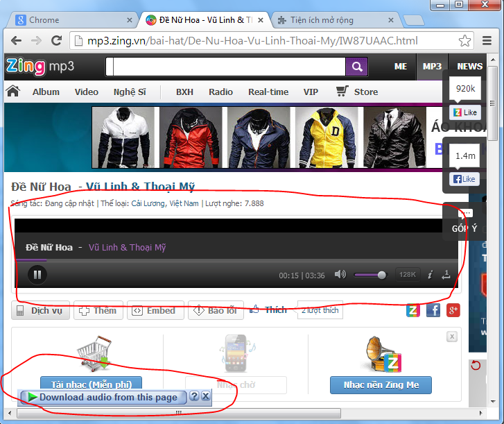This screenshot has width=504, height=424.
Task: Open help on the download bar
Action: click(x=194, y=396)
